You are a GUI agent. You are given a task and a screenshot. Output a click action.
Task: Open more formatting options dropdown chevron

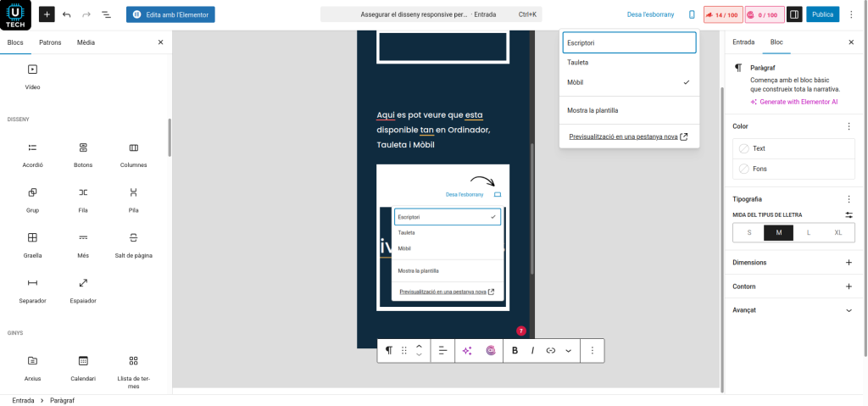point(568,350)
